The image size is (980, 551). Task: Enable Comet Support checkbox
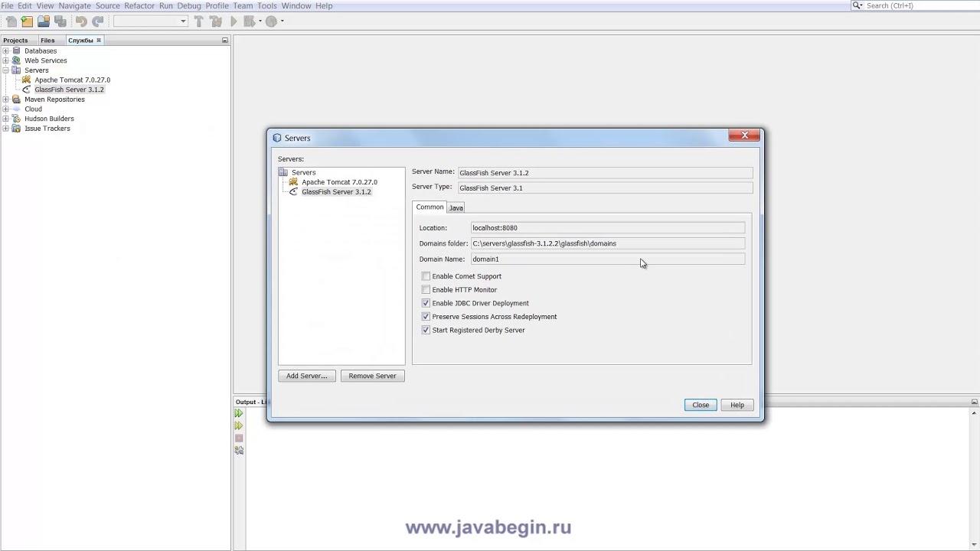(426, 276)
